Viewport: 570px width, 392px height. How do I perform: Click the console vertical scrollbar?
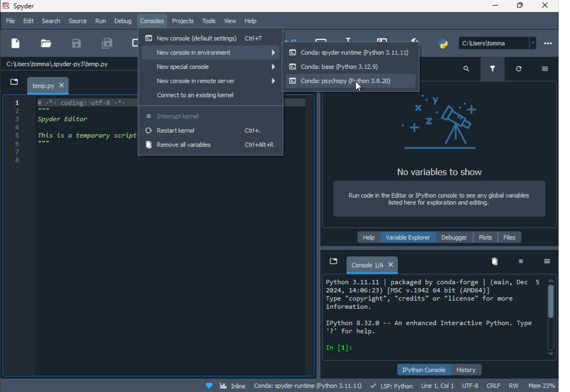click(551, 302)
